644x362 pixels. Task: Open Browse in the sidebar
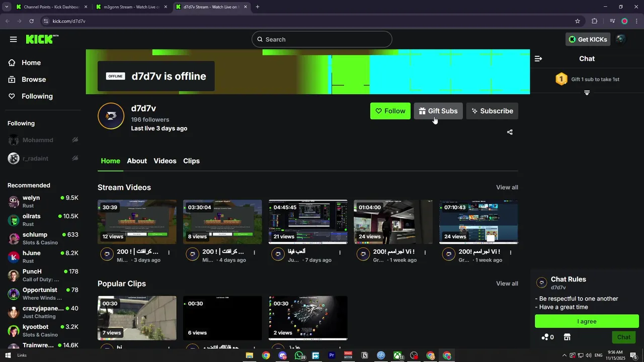[x=34, y=79]
